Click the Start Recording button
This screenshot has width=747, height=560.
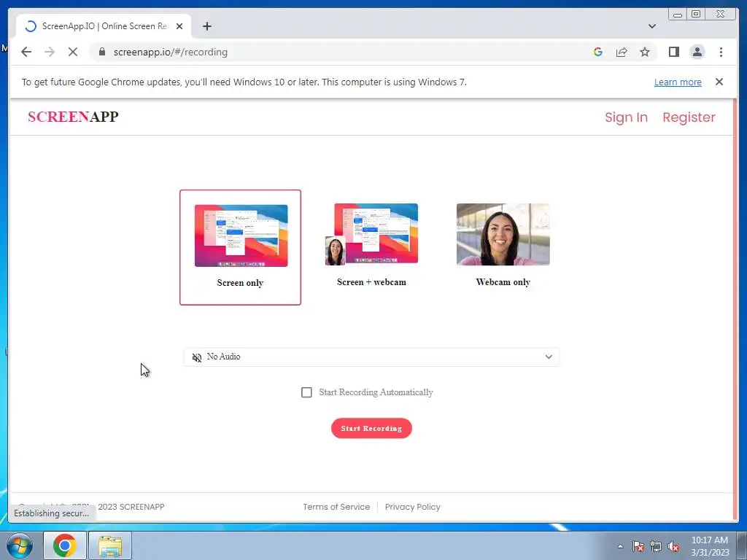(x=371, y=428)
